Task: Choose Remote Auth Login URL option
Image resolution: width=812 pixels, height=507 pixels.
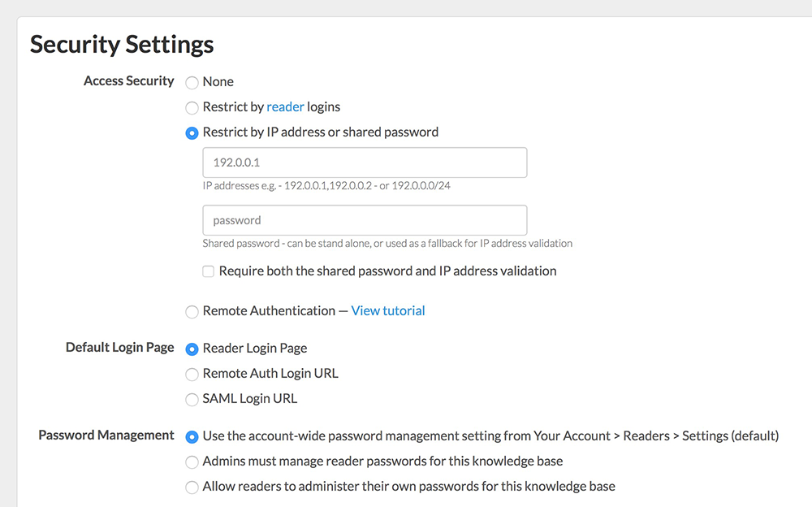Action: tap(192, 375)
